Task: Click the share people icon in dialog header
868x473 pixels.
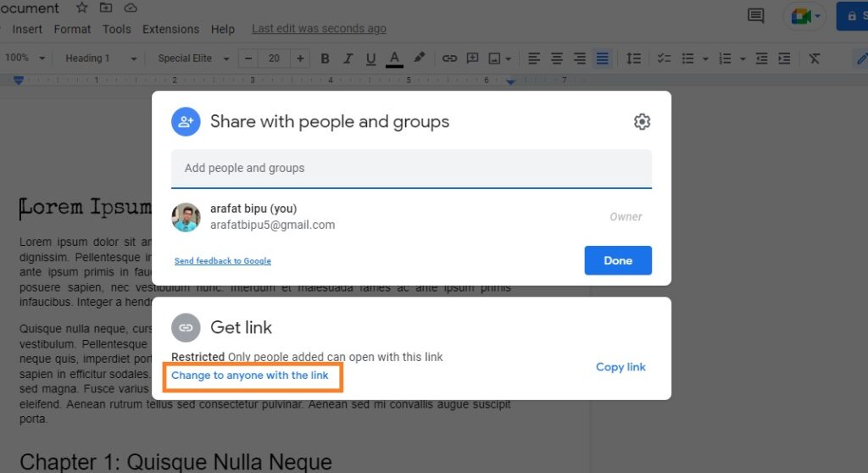Action: [186, 121]
